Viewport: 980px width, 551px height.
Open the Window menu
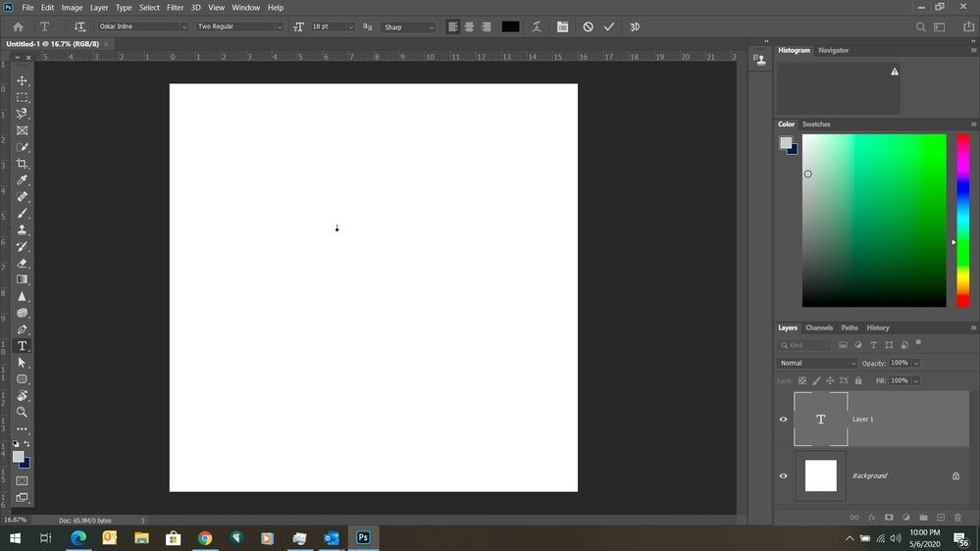(245, 8)
